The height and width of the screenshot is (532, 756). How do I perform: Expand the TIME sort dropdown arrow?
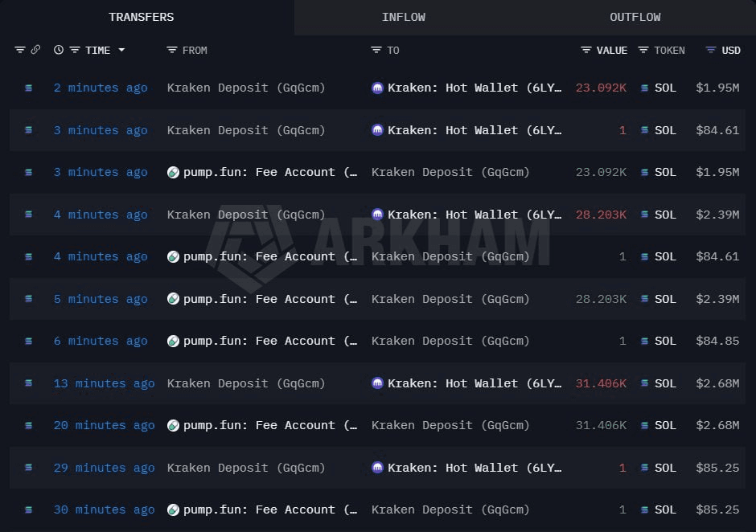point(121,50)
